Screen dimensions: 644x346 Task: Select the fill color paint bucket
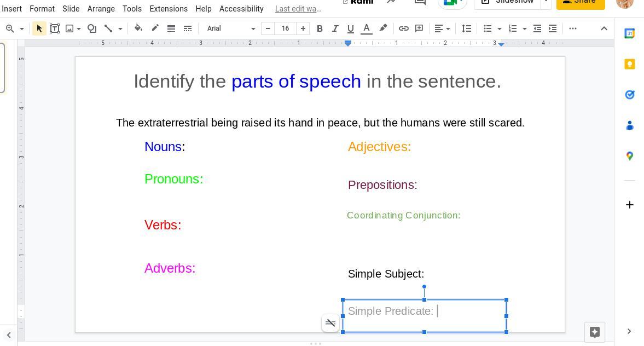[x=138, y=28]
